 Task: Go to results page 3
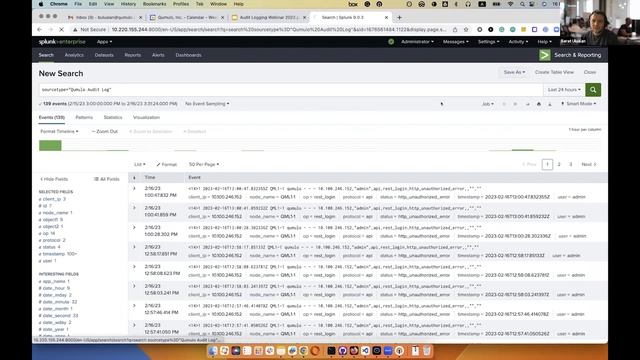point(571,164)
